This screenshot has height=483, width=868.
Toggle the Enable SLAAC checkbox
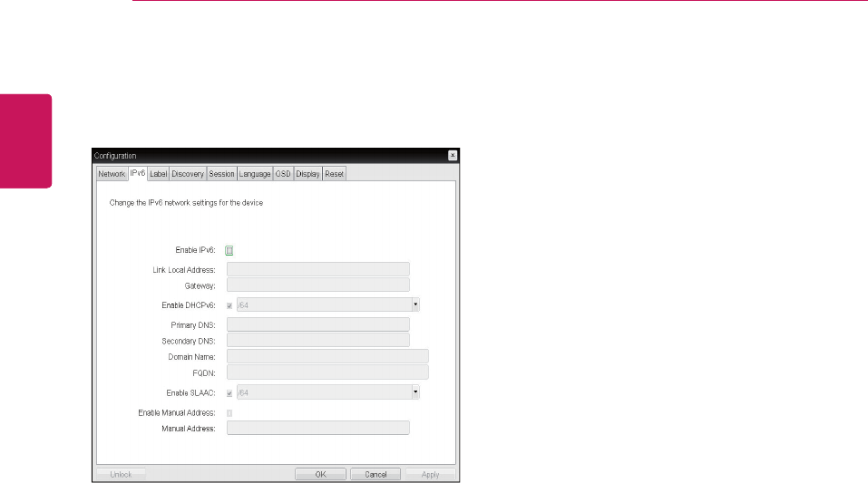(x=229, y=393)
